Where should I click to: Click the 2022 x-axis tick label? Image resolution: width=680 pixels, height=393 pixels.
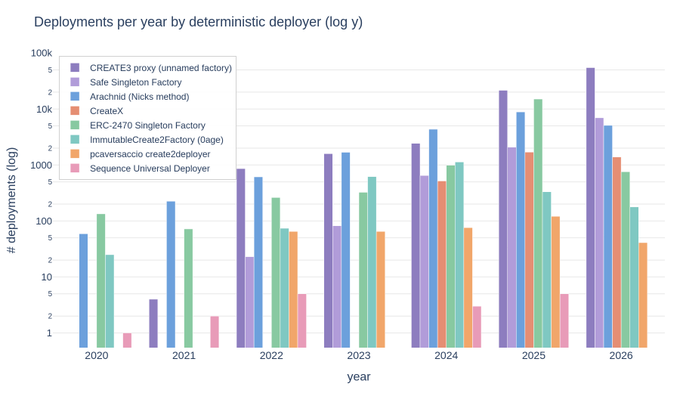271,356
